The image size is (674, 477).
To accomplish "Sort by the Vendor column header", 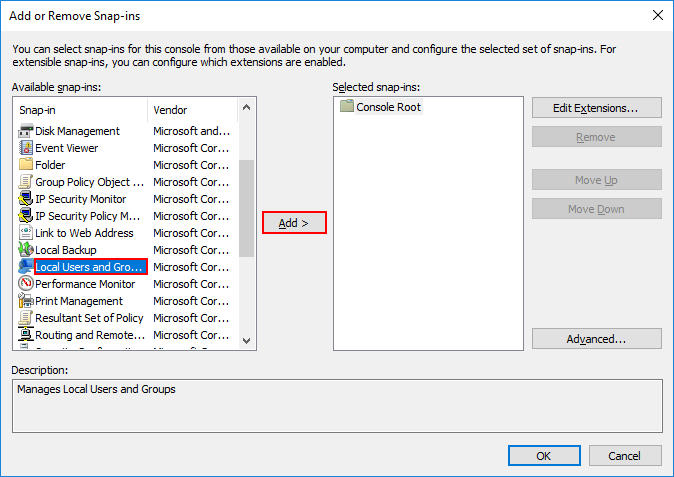I will click(x=190, y=110).
